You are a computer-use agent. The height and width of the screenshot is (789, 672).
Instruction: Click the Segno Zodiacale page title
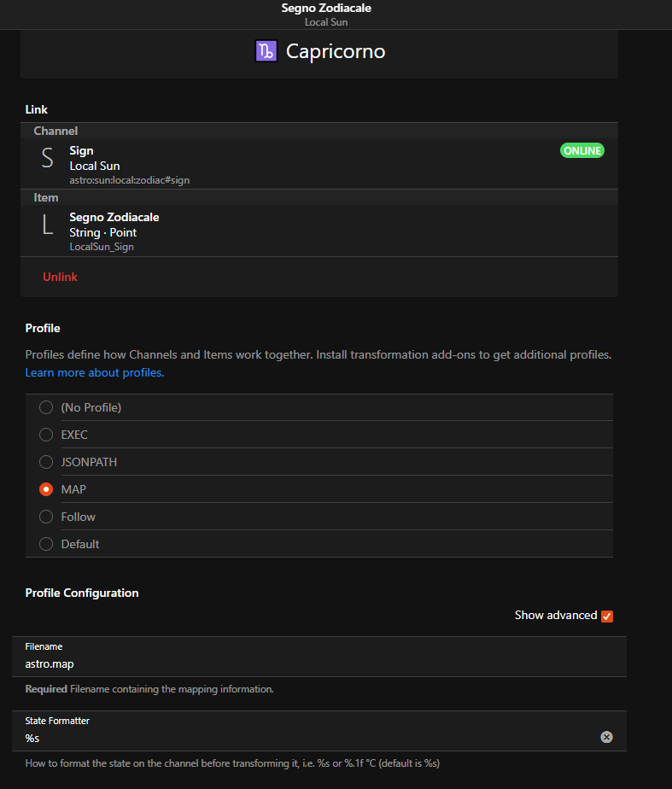tap(326, 9)
